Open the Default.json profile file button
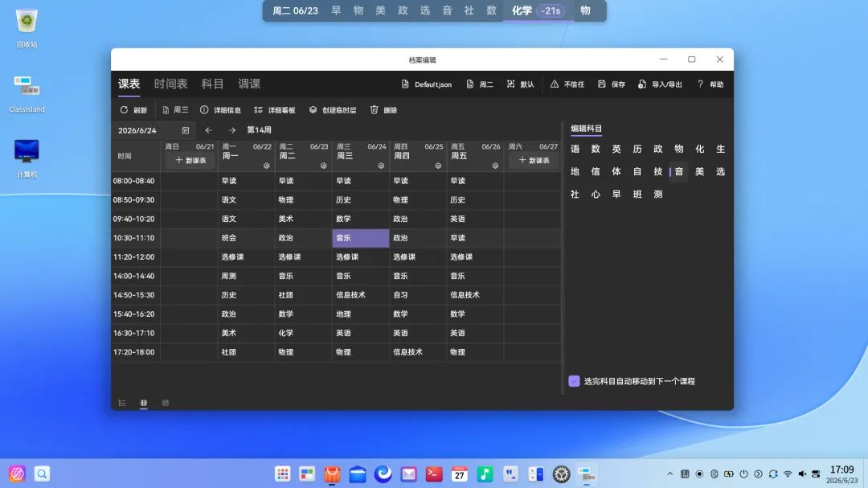The width and height of the screenshot is (868, 488). tap(427, 84)
